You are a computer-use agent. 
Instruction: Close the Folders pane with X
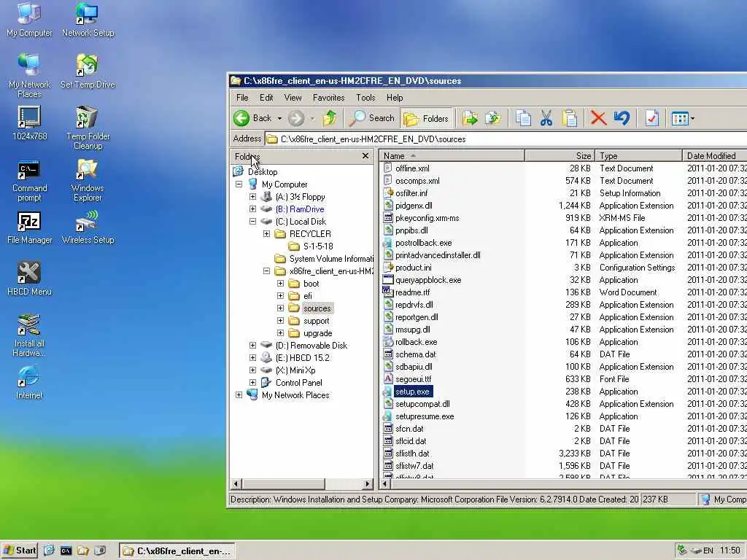[365, 156]
